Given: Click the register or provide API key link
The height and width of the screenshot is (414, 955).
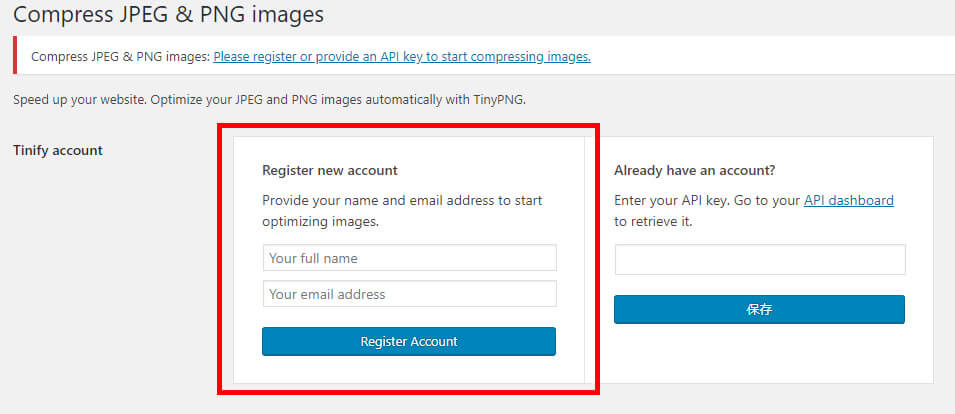Looking at the screenshot, I should 402,57.
